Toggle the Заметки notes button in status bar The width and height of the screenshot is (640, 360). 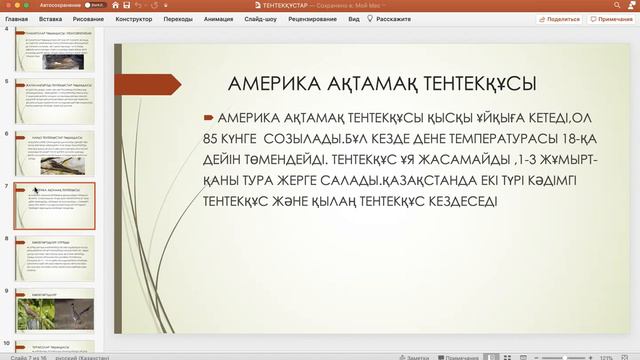click(414, 358)
